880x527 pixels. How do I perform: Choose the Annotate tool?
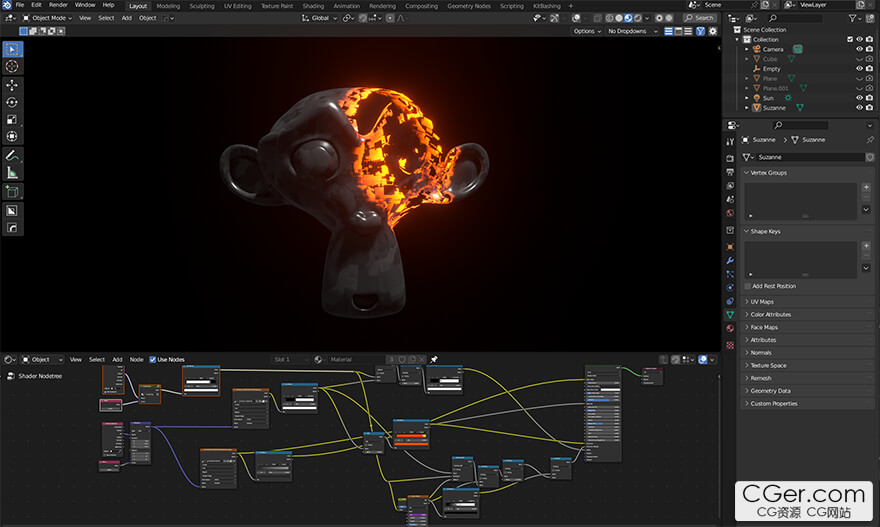coord(12,155)
